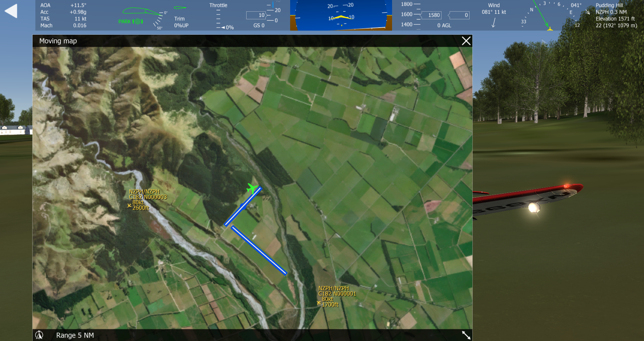The height and width of the screenshot is (341, 644).
Task: Click the vertical speed 0 readout
Action: click(459, 15)
